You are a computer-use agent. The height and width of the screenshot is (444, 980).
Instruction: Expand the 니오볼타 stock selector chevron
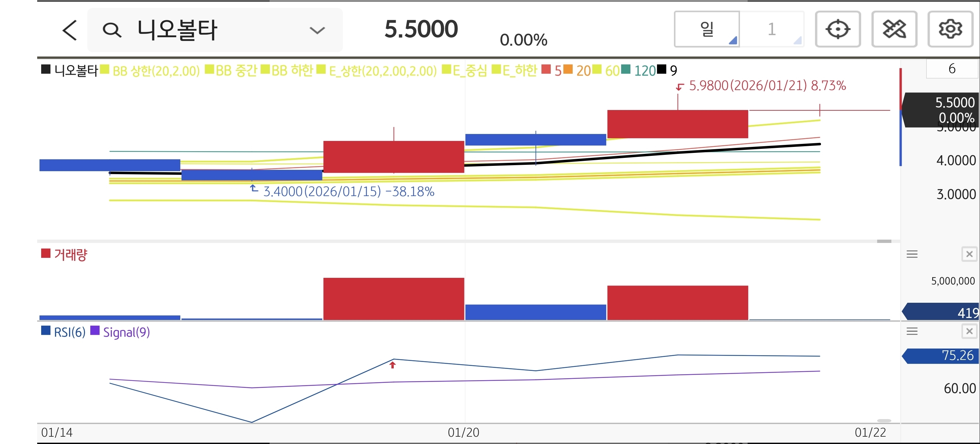(317, 30)
